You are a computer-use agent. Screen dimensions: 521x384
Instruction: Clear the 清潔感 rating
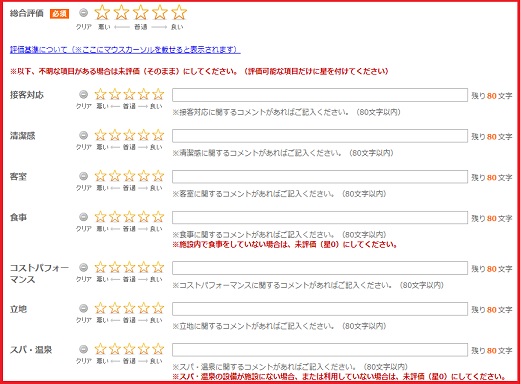[83, 135]
